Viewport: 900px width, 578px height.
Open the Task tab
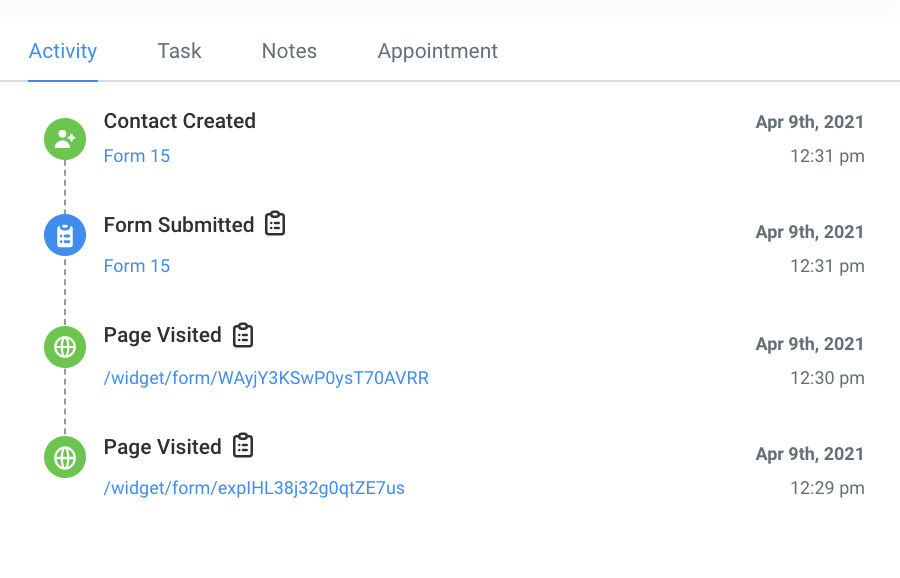(179, 51)
